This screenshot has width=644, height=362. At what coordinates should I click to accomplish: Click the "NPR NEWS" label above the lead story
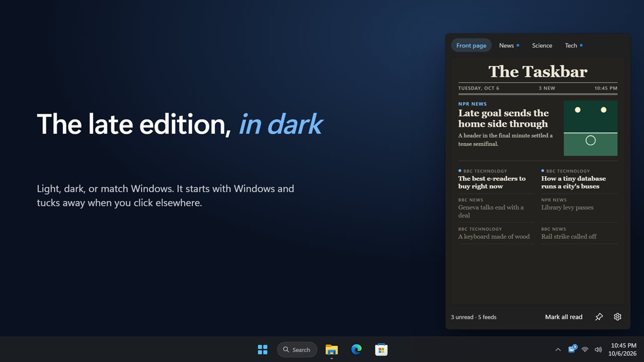[472, 104]
